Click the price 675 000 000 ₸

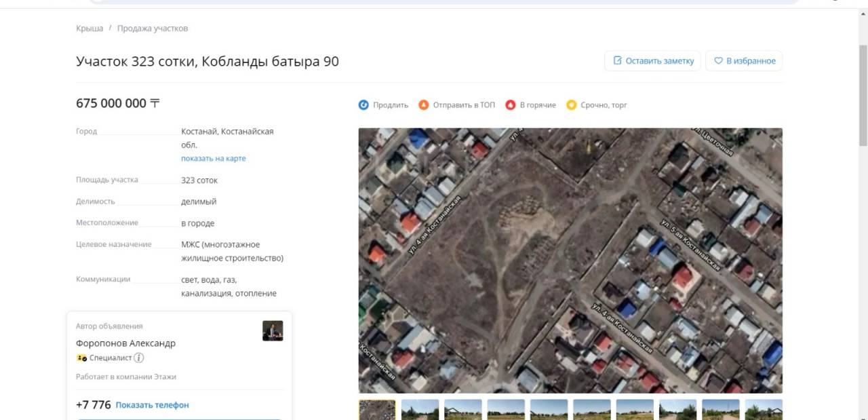click(x=118, y=103)
